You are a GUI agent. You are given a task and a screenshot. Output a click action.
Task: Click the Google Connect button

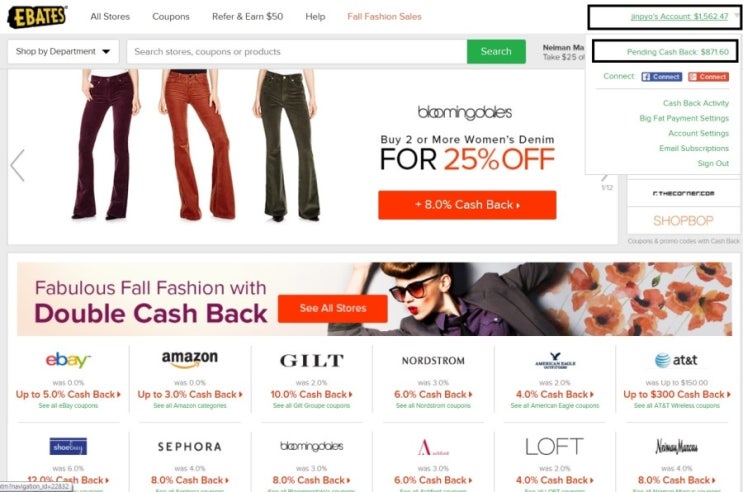(708, 77)
